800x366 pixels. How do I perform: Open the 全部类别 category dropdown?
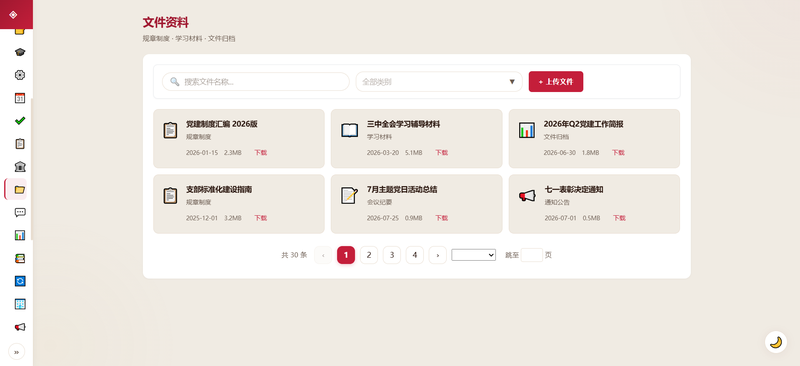coord(439,82)
